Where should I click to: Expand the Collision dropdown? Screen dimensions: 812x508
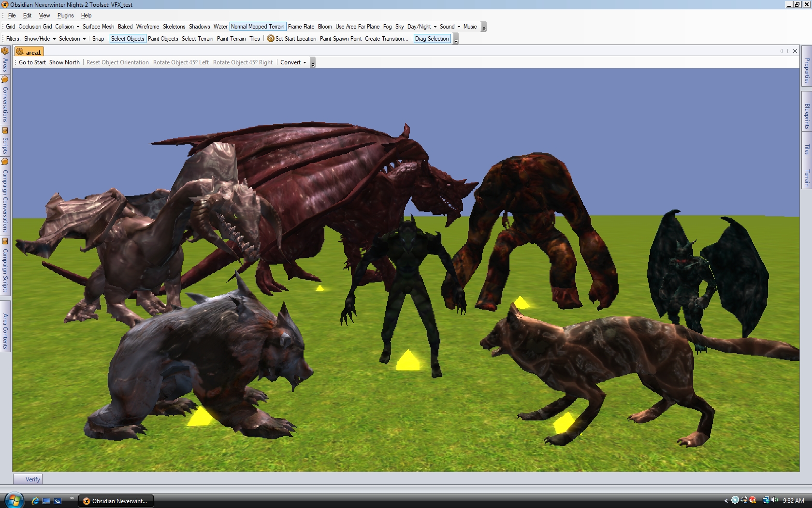67,27
